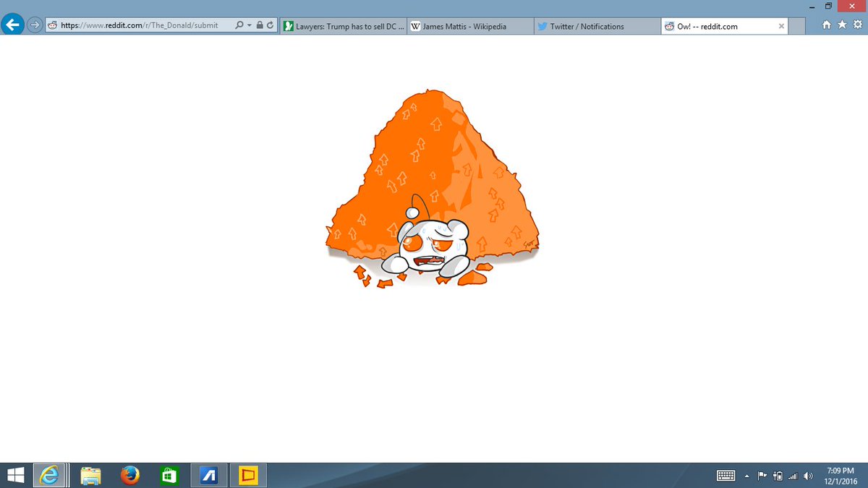Screen dimensions: 868x488
Task: Click the search magnifier in address bar
Action: [x=239, y=25]
